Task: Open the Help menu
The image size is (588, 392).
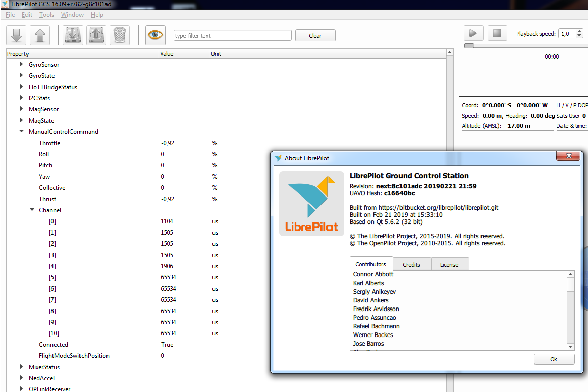Action: tap(97, 15)
